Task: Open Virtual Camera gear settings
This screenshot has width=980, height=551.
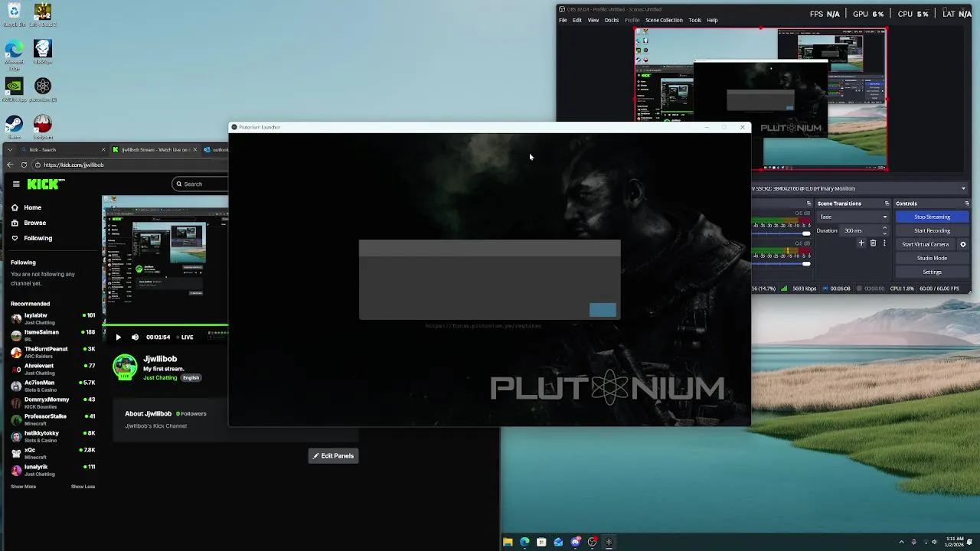Action: pos(963,244)
